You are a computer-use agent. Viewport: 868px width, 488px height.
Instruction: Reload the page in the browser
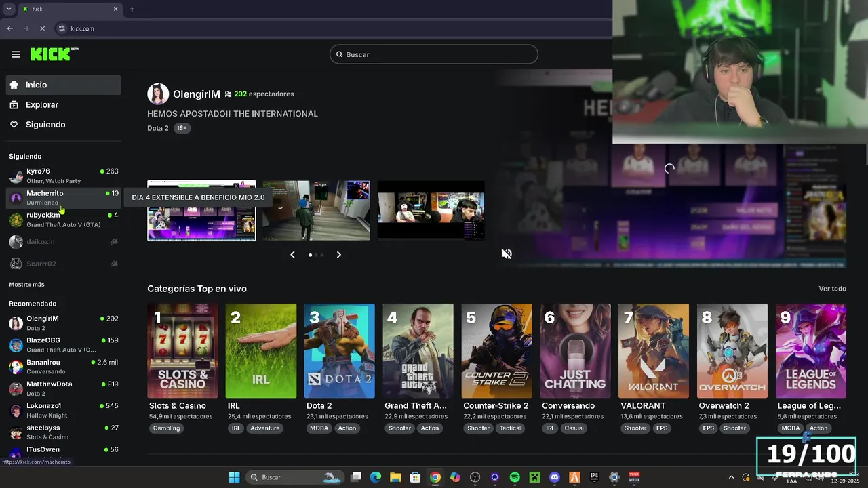click(x=42, y=28)
